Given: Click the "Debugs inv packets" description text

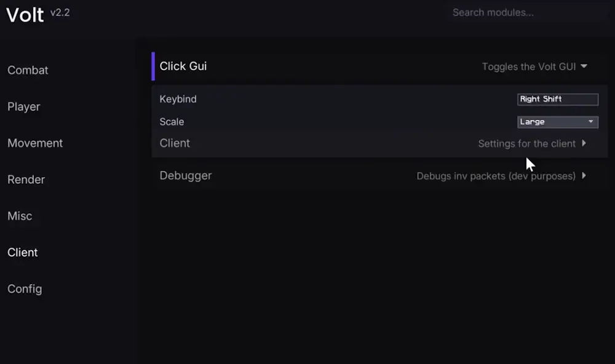Looking at the screenshot, I should pos(496,176).
